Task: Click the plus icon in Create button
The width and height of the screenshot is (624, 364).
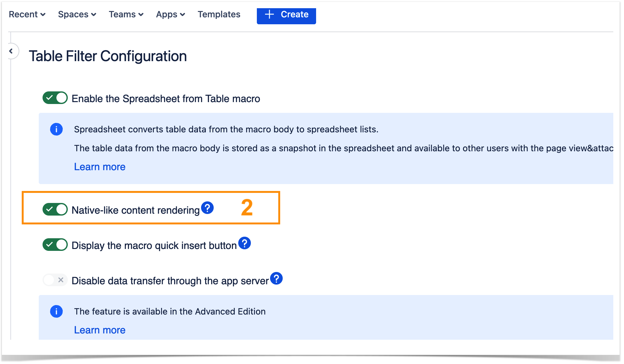Action: 269,14
